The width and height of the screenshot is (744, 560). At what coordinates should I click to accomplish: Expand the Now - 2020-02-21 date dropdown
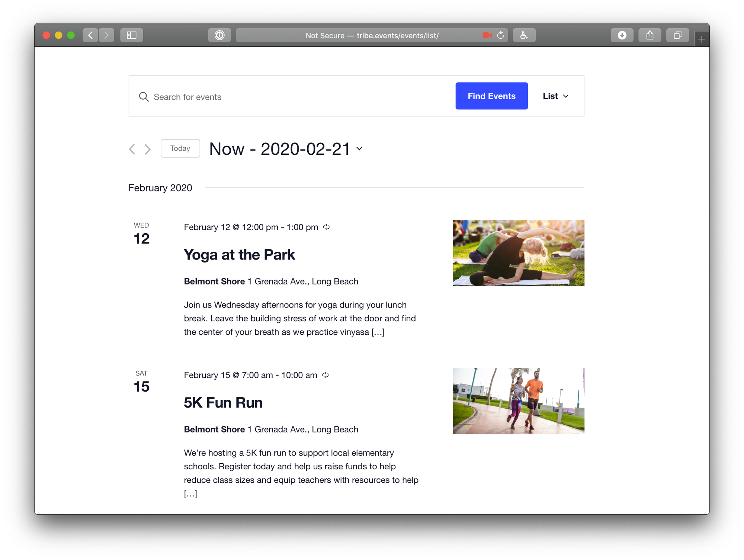(x=358, y=149)
